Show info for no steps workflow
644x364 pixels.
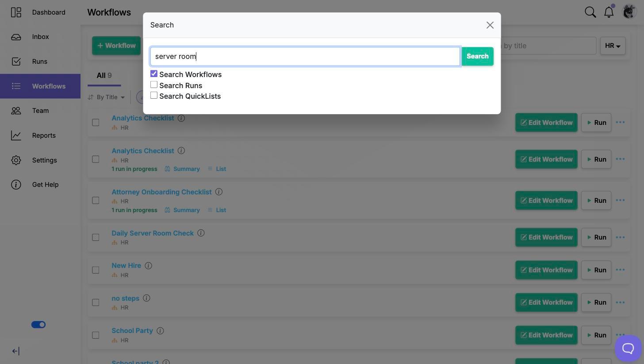(146, 298)
